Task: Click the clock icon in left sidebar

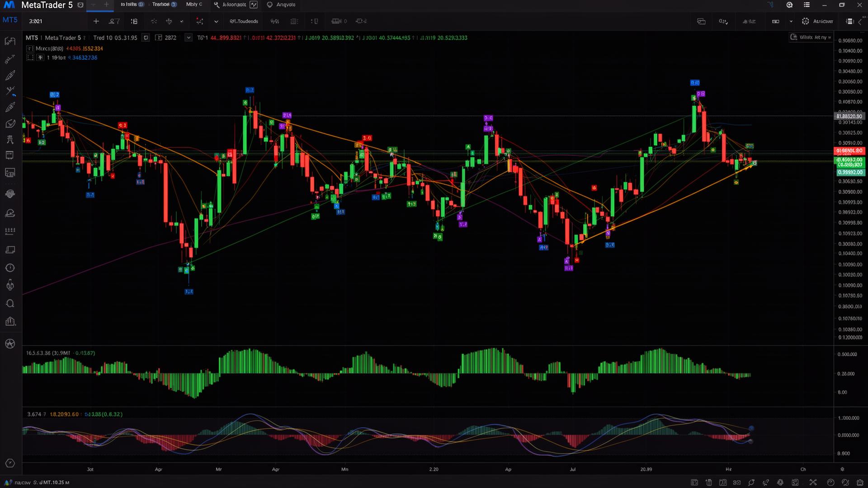Action: 10,268
